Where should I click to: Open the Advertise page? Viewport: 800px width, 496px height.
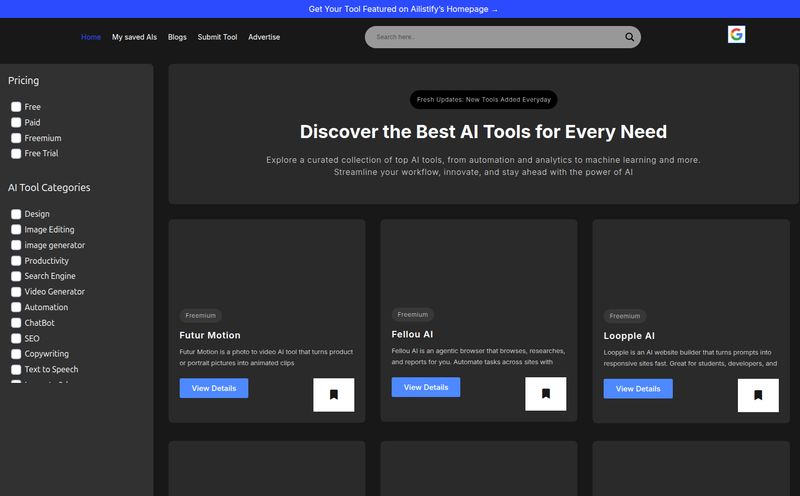pyautogui.click(x=264, y=37)
